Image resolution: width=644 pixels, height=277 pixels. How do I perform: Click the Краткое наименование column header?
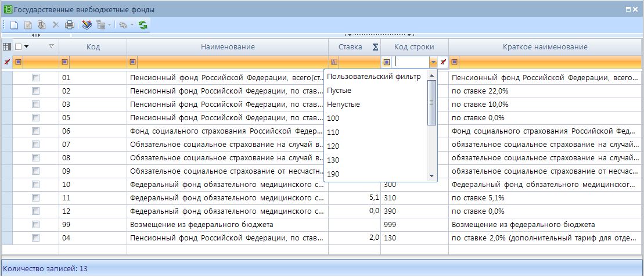(x=545, y=47)
